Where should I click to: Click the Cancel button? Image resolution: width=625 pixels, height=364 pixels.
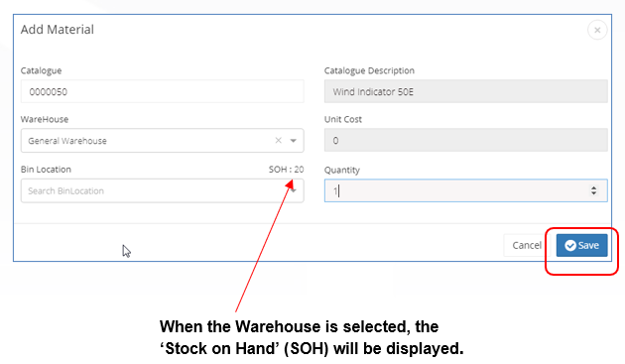tap(527, 245)
